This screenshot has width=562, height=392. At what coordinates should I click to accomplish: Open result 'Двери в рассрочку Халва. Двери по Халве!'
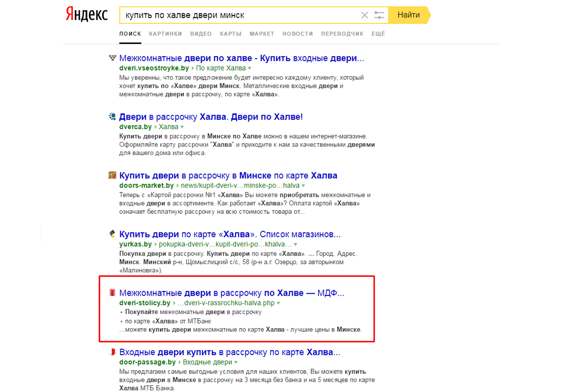point(211,117)
